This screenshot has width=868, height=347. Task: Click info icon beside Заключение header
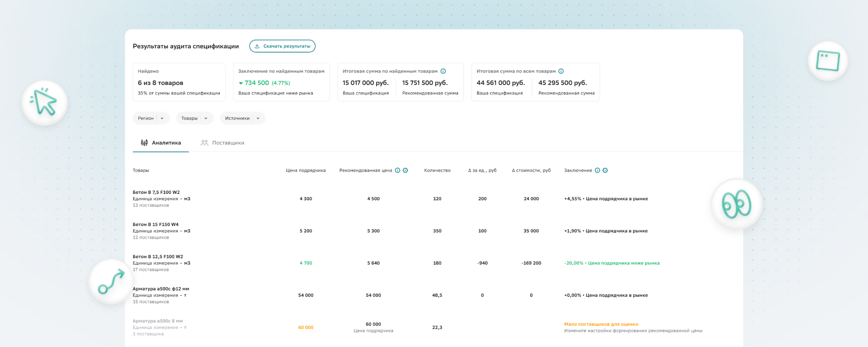point(597,170)
